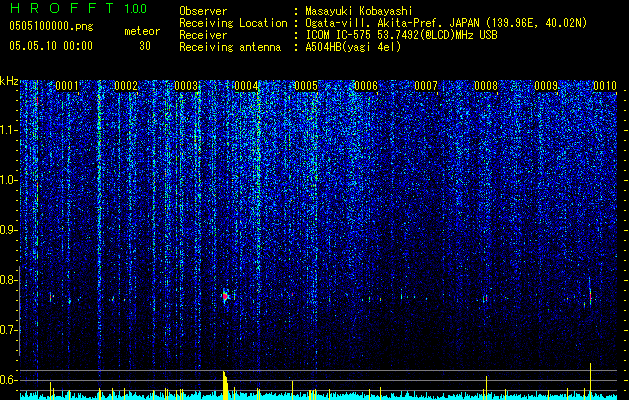The width and height of the screenshot is (629, 400).
Task: Click the A504HB(yagi 4el) antenna text
Action: tap(353, 47)
